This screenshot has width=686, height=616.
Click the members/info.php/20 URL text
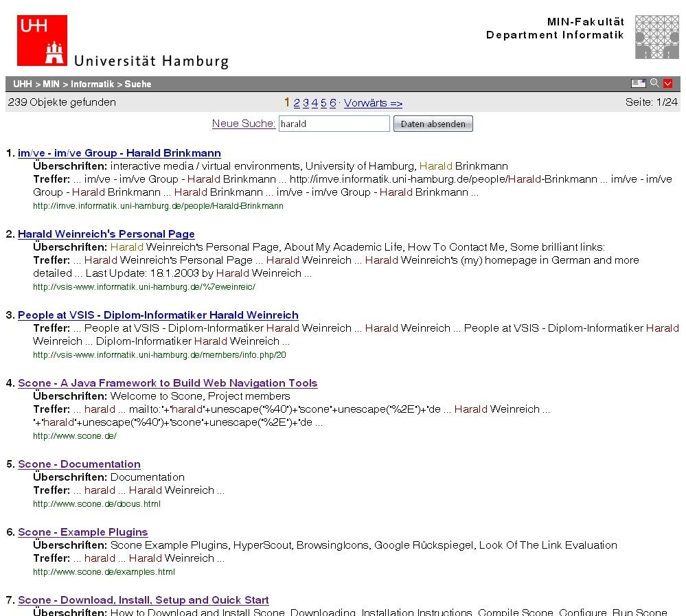tap(160, 355)
